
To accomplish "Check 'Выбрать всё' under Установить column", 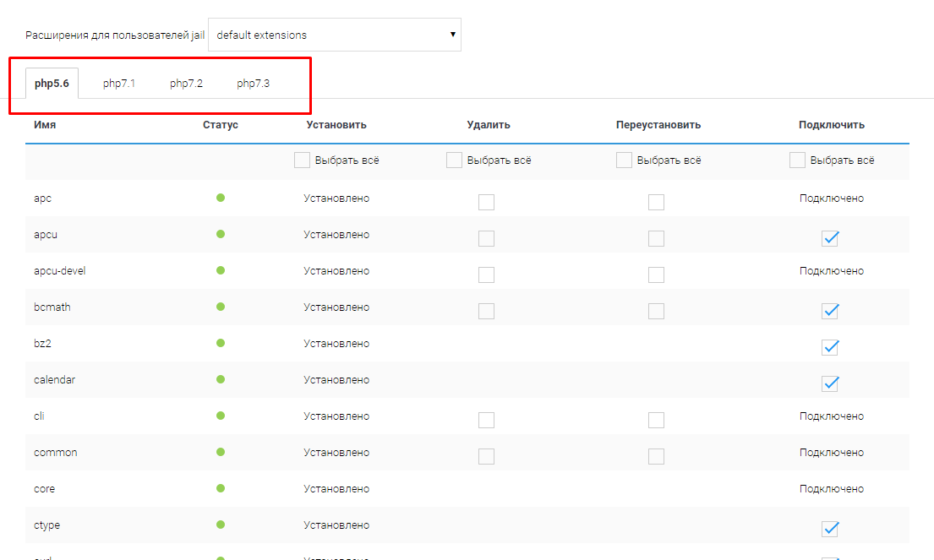I will pos(302,160).
